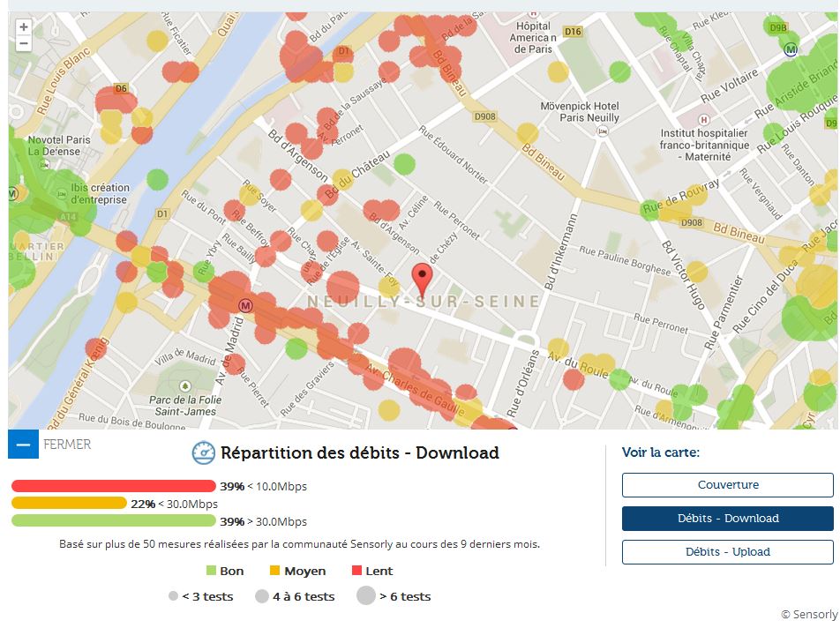Collapse panel with blue minus button

pos(23,444)
